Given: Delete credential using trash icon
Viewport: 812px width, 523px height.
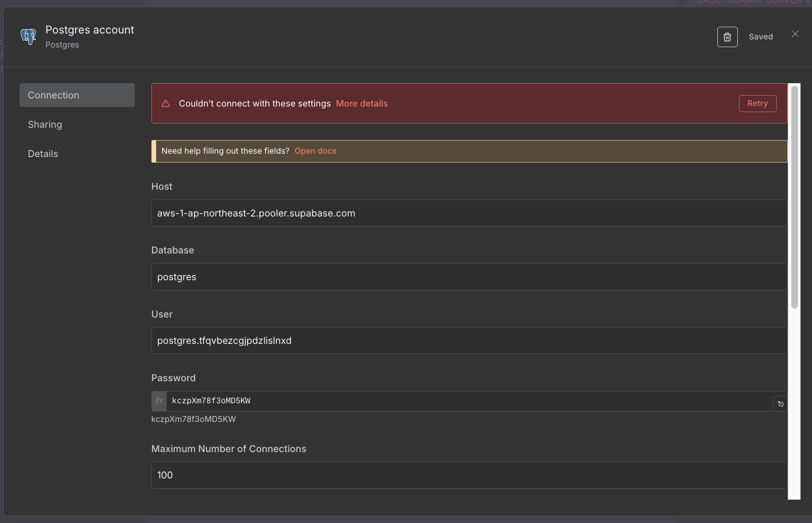Looking at the screenshot, I should (x=727, y=37).
